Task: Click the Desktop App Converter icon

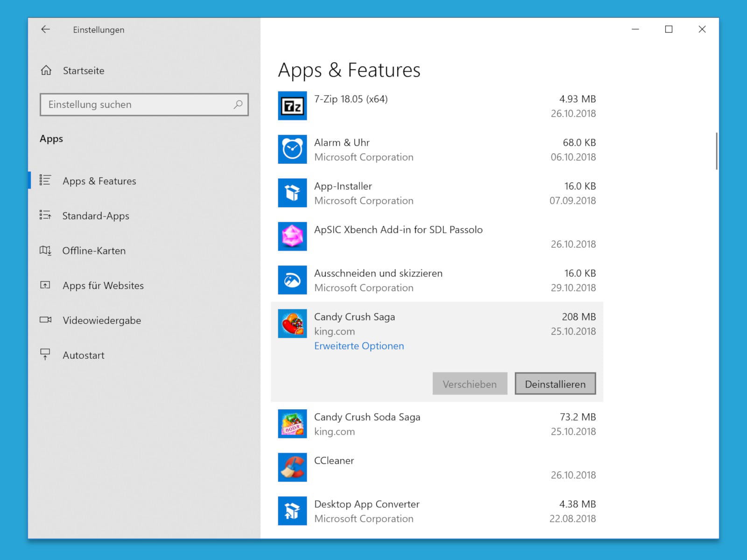Action: 292,511
